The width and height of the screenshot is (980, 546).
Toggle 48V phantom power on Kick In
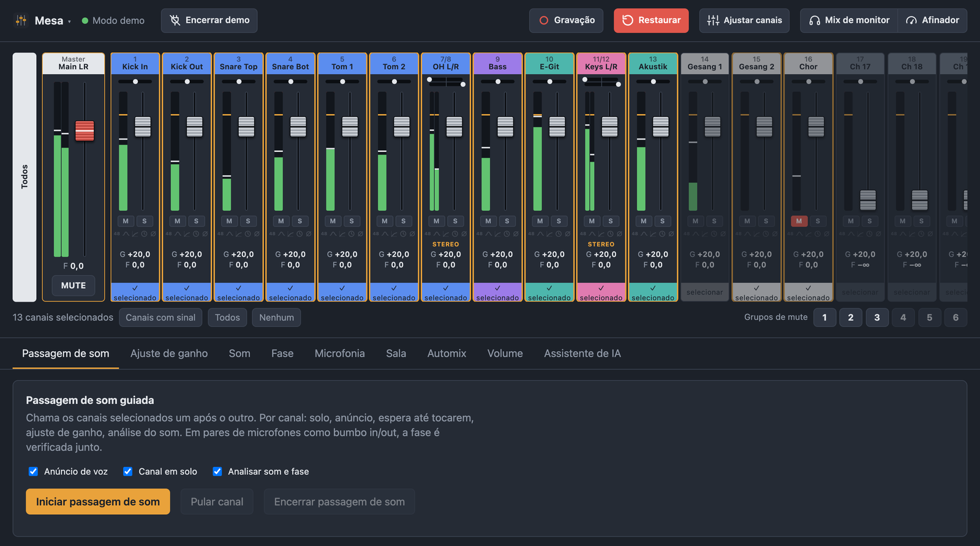(x=117, y=233)
